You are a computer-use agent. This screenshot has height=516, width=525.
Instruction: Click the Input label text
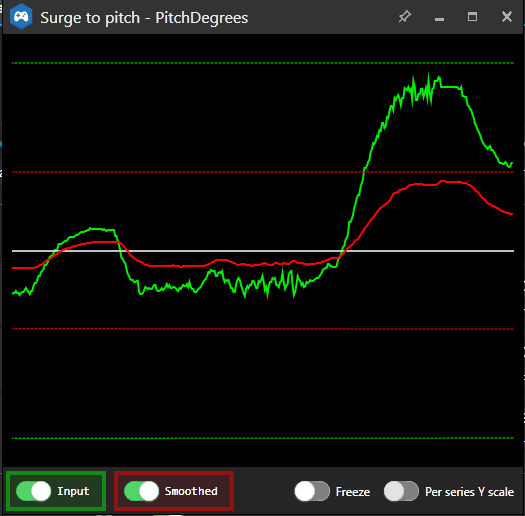(x=73, y=491)
